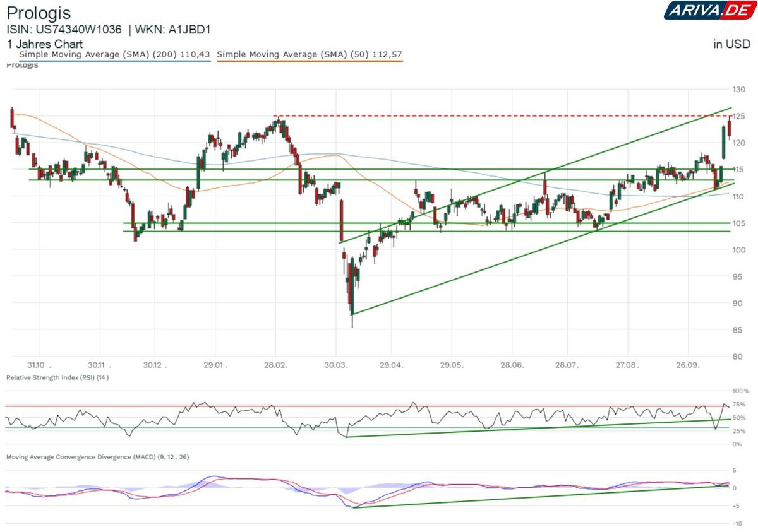Click the 120 price axis label
Viewport: 758px width, 532px height.
pos(739,143)
